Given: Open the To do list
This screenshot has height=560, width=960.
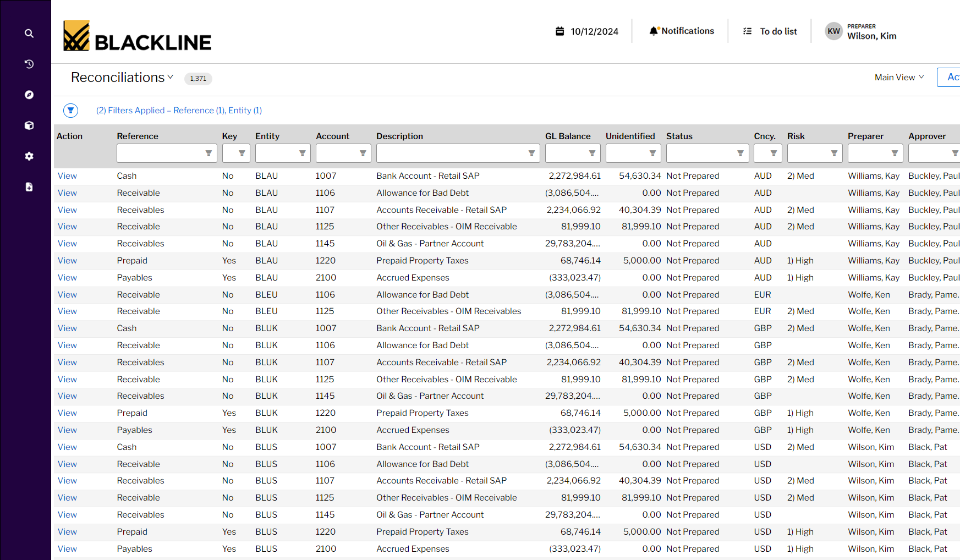Looking at the screenshot, I should tap(770, 31).
